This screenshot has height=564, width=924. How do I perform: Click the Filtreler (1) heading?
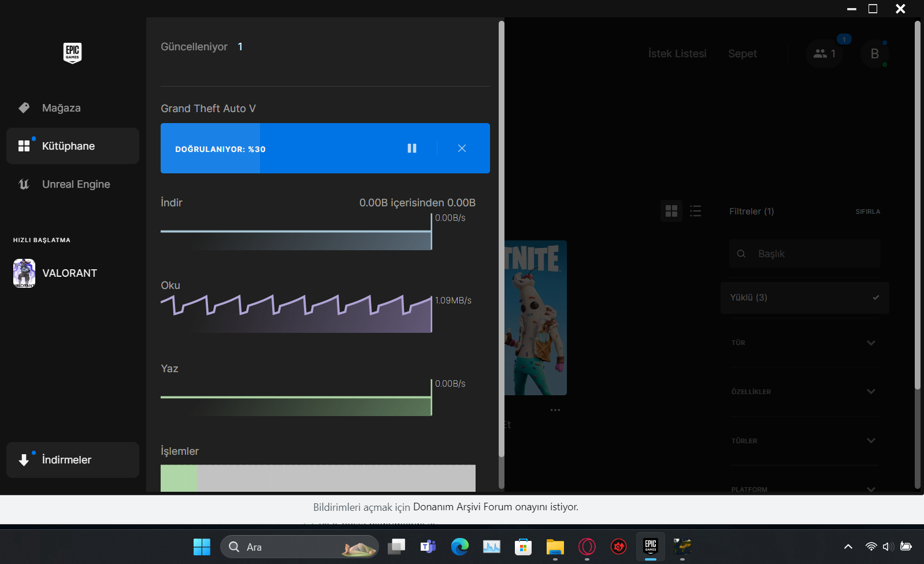pos(752,211)
